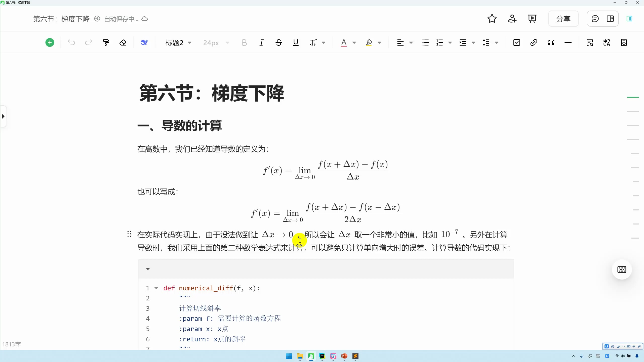Insert a quote block
644x362 pixels.
click(551, 42)
